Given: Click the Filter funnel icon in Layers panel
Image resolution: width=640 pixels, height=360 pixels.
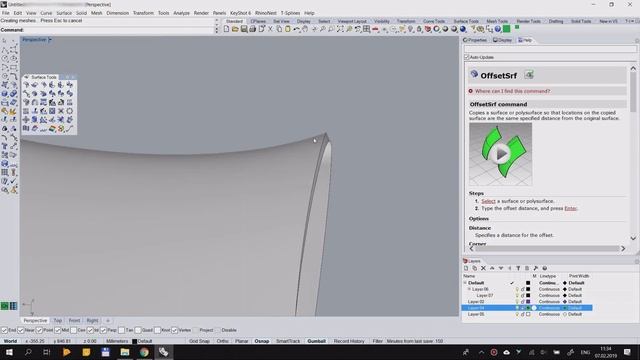Looking at the screenshot, I should point(518,268).
